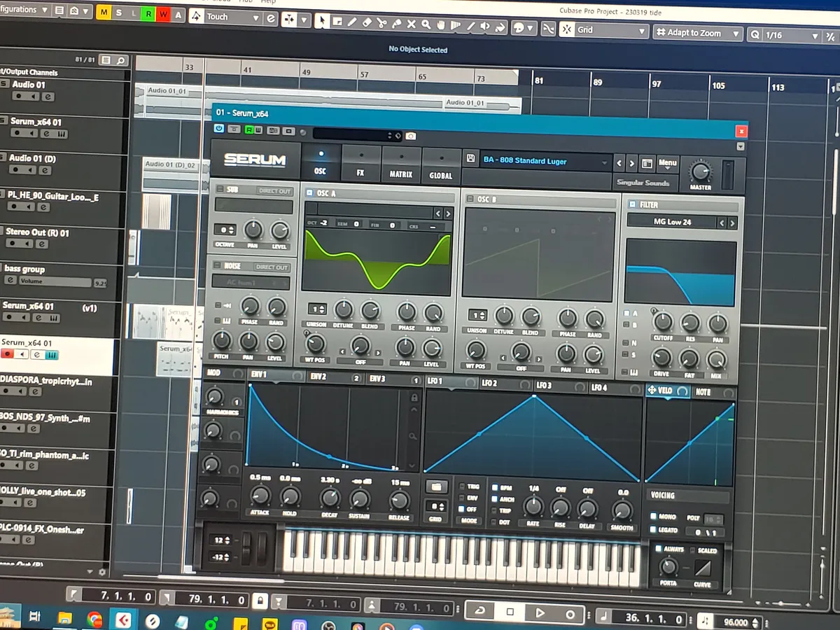The image size is (840, 630).
Task: Click the next filter type arrow
Action: click(732, 223)
